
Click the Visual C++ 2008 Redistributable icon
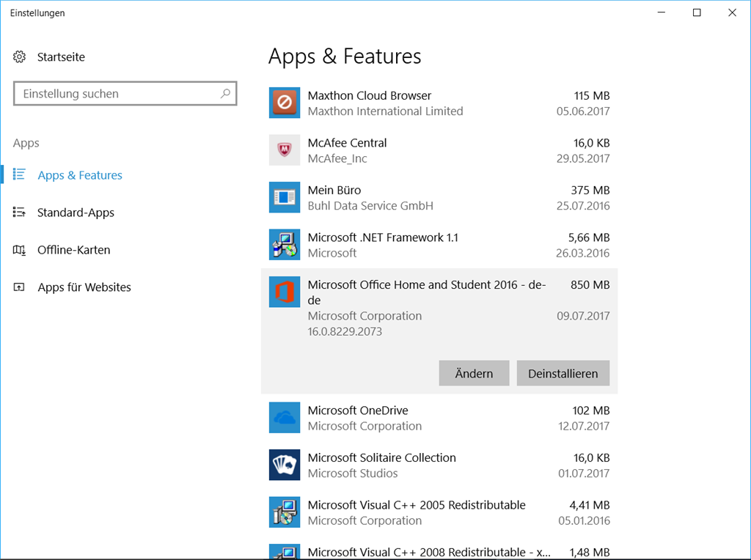pos(285,552)
